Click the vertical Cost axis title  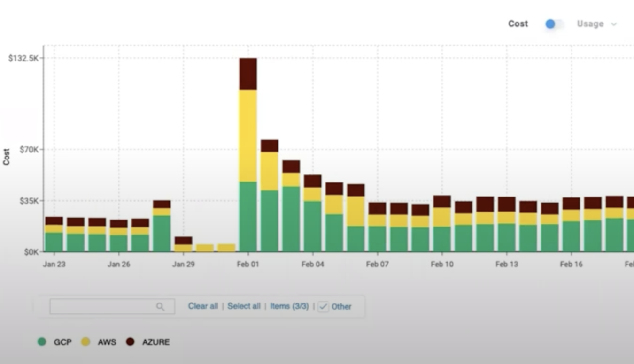click(7, 157)
